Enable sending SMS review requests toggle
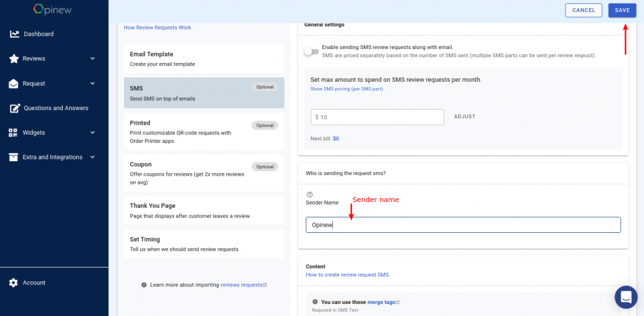The height and width of the screenshot is (316, 644). point(311,52)
